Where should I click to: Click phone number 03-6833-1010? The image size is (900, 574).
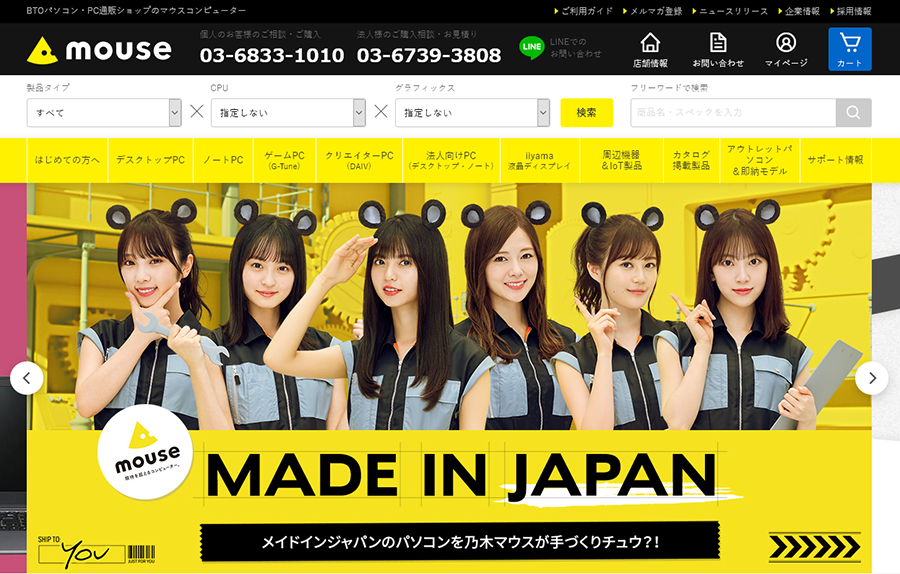[x=272, y=55]
